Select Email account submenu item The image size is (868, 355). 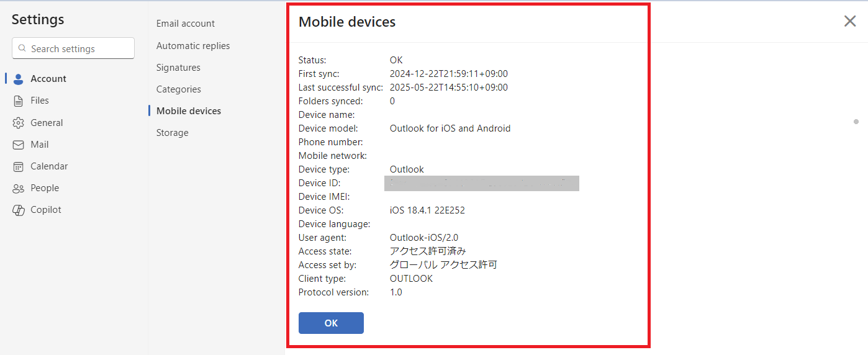(186, 24)
